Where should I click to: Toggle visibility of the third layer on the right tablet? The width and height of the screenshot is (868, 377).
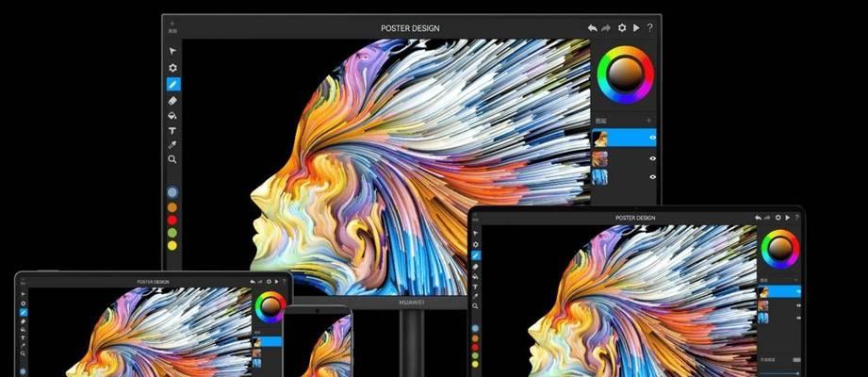tap(798, 318)
